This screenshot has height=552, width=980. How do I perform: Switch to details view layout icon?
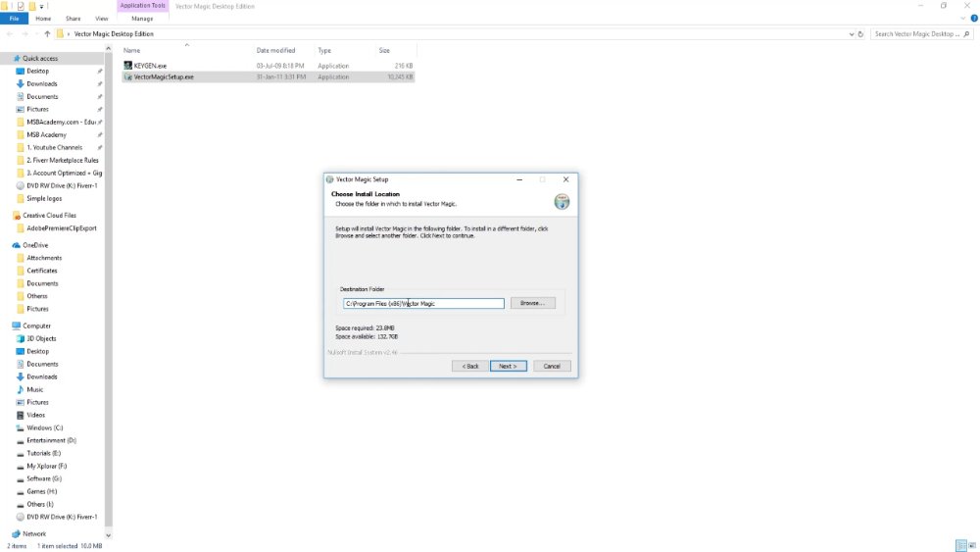961,546
